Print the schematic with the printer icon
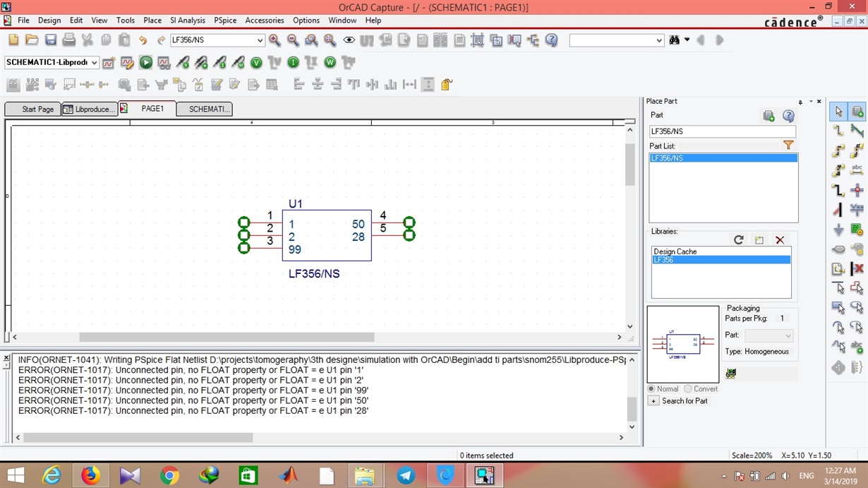 (69, 40)
